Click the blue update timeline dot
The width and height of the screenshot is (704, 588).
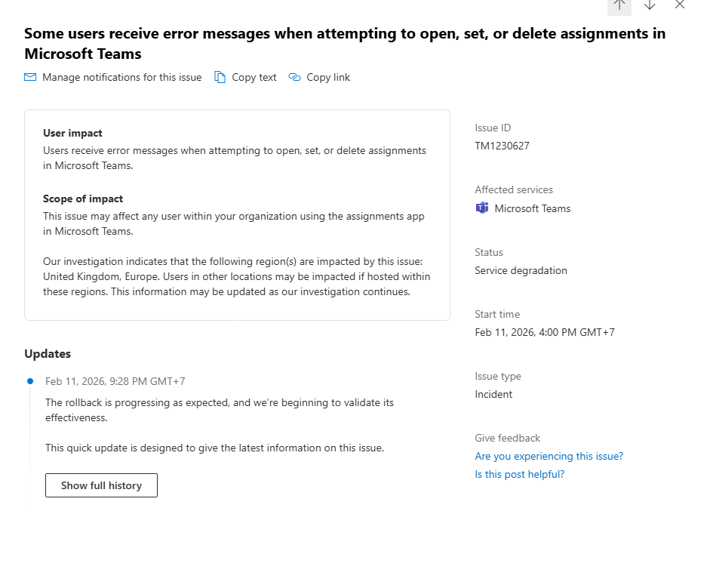30,381
